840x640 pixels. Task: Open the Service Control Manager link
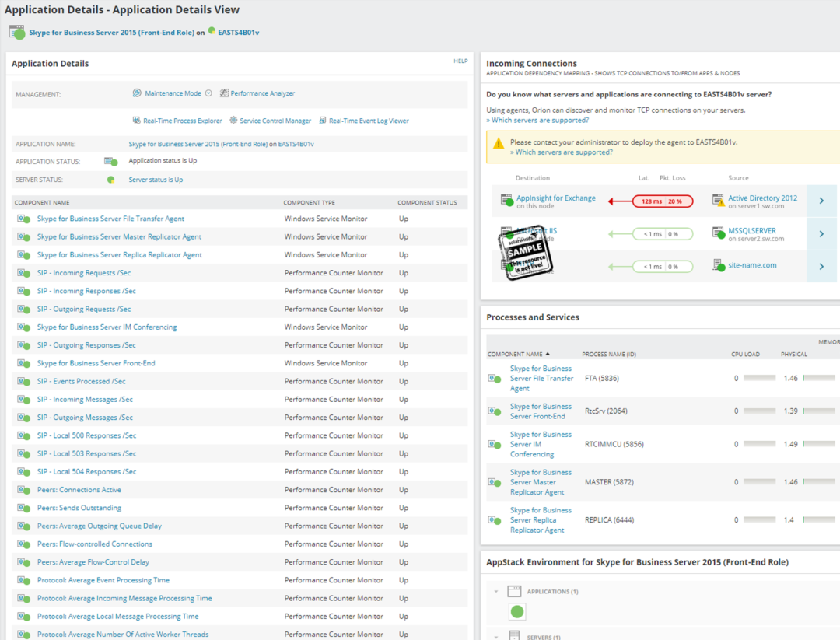click(x=275, y=121)
